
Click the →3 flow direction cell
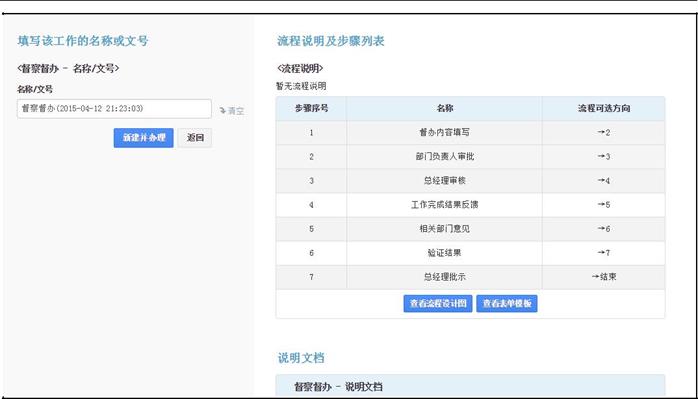click(604, 157)
